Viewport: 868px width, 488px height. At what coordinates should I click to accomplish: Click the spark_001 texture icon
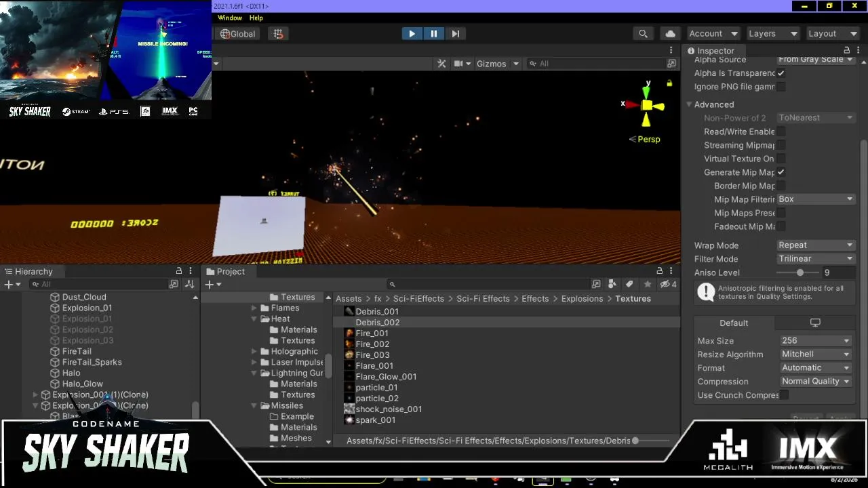[x=349, y=420]
